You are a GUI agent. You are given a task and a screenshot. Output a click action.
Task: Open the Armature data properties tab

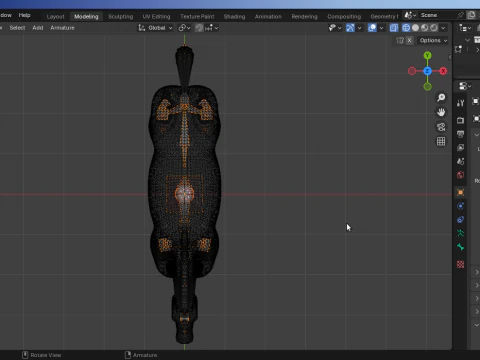coord(460,233)
